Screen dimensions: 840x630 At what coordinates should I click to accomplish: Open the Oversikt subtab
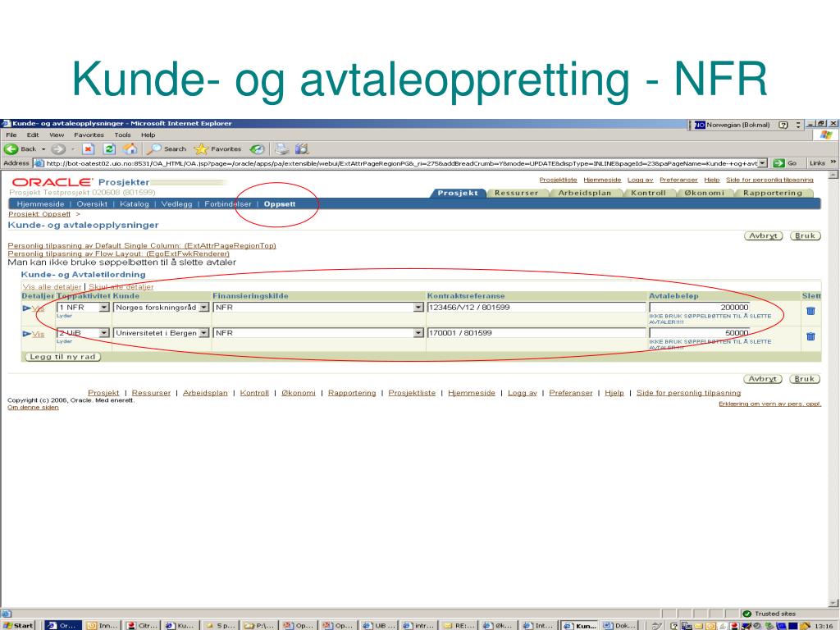(x=92, y=204)
